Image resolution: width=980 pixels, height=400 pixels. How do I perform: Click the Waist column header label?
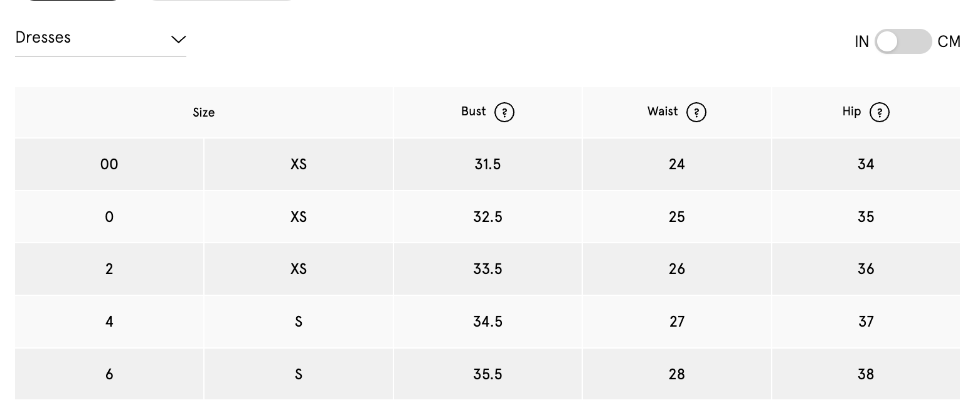pos(663,112)
